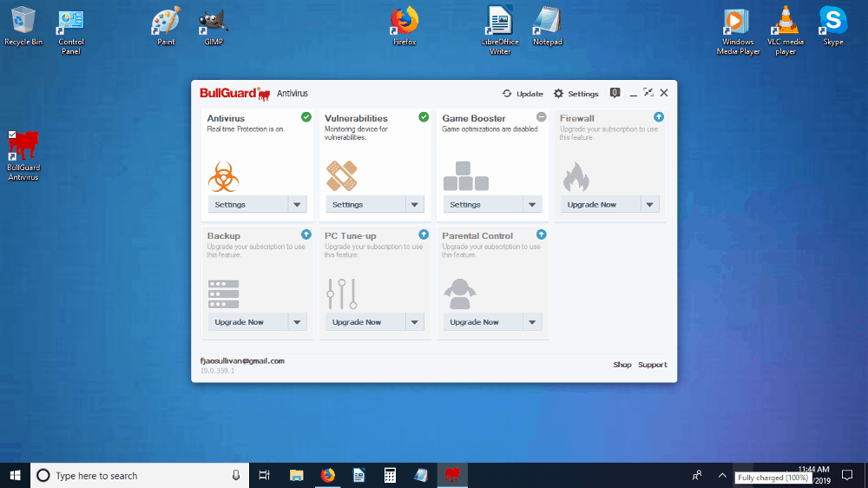
Task: Click the PC Tune-up sliders icon
Action: pos(341,293)
